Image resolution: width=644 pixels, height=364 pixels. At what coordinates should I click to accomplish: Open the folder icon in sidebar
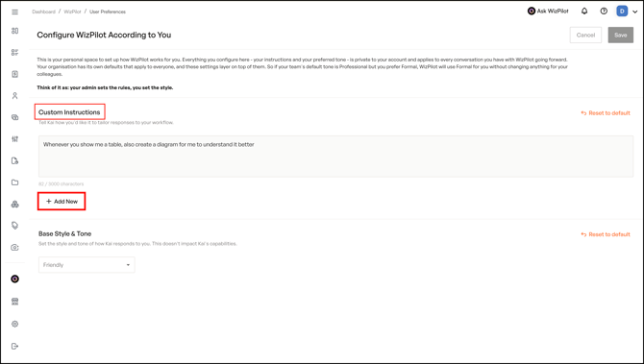(14, 182)
